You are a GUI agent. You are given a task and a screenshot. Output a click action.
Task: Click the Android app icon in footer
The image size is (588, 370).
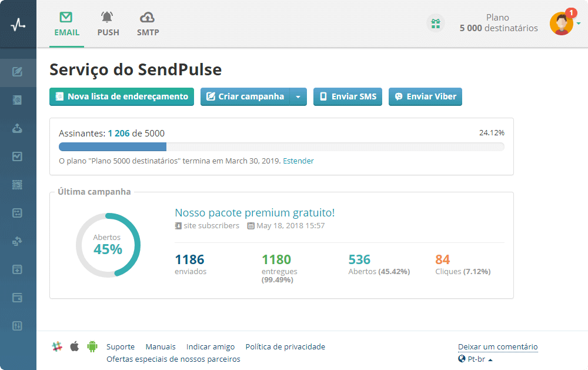(x=92, y=346)
